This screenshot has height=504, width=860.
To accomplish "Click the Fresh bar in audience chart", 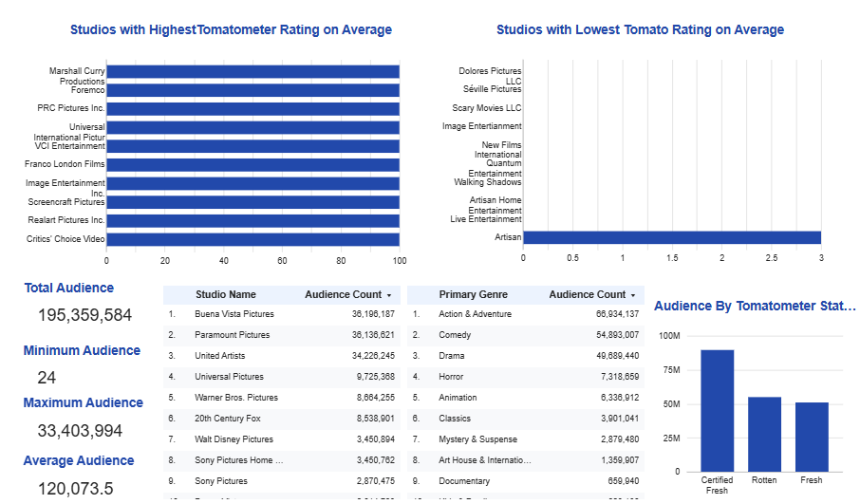I will click(x=812, y=437).
